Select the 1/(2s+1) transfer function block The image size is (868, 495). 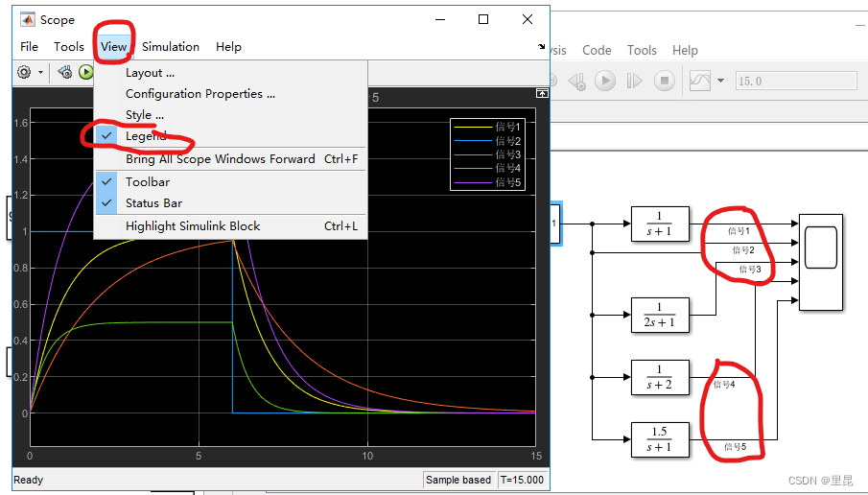(x=660, y=315)
